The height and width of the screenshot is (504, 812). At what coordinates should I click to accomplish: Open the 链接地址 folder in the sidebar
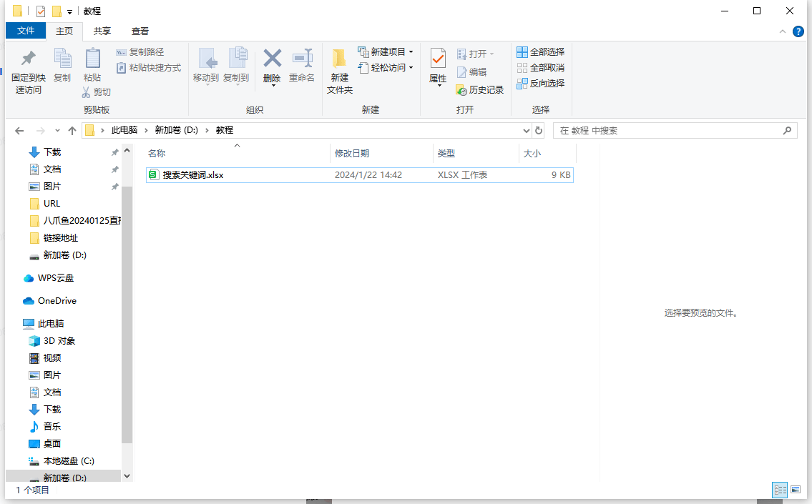click(60, 238)
